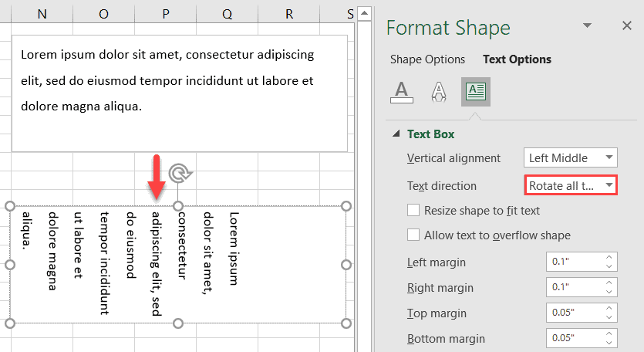Switch to the Text Options tab
Screen dimensions: 644x352
point(517,59)
